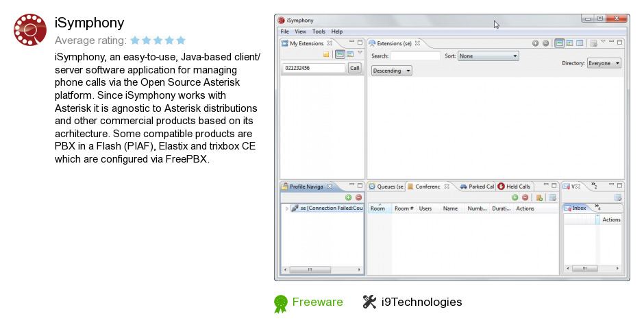
Task: Switch to the Held Calls tab
Action: [x=515, y=187]
